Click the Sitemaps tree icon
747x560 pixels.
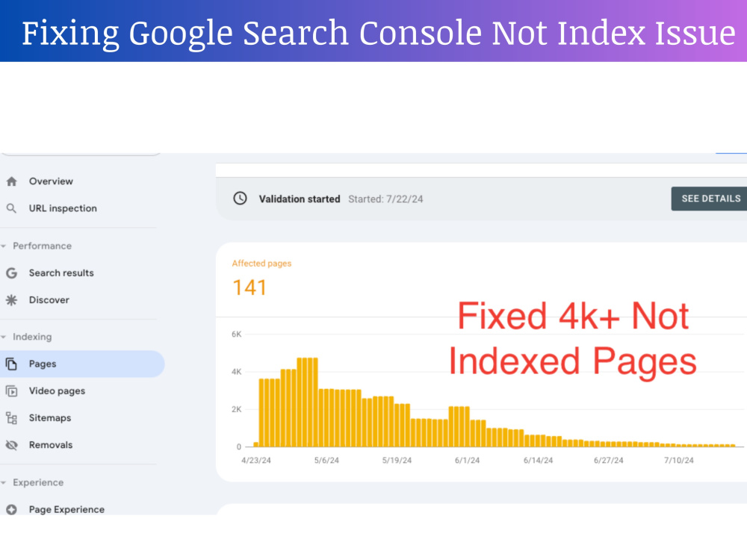point(11,418)
